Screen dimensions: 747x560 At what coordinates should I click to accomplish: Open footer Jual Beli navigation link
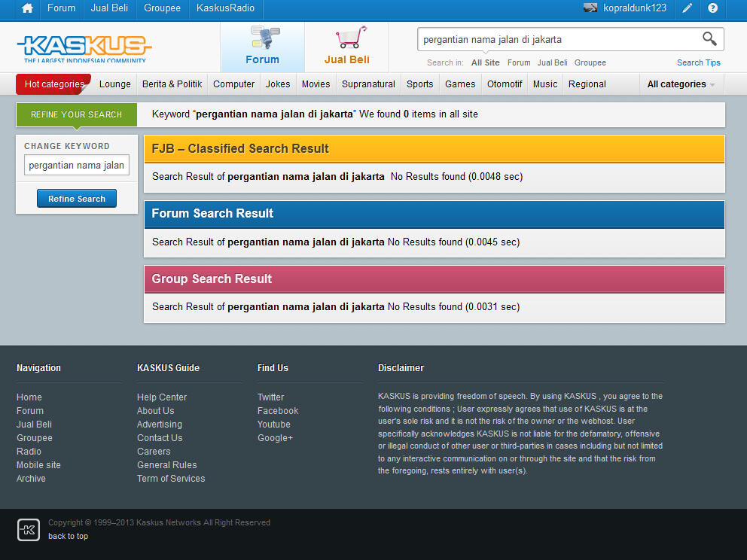35,425
